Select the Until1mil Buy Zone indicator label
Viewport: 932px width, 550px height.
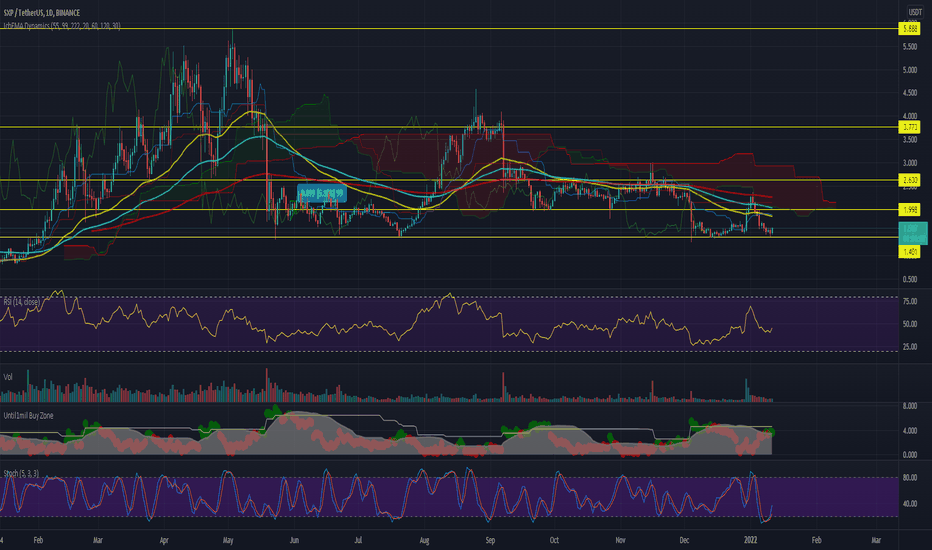[28, 416]
